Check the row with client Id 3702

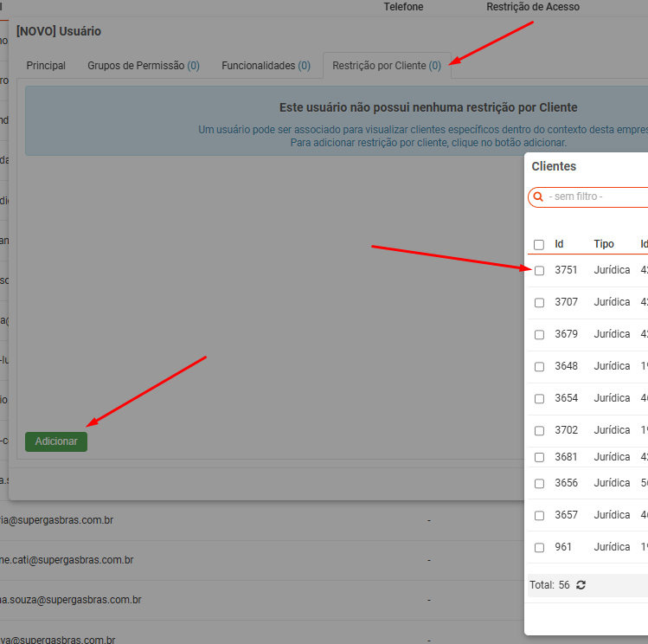tap(539, 431)
